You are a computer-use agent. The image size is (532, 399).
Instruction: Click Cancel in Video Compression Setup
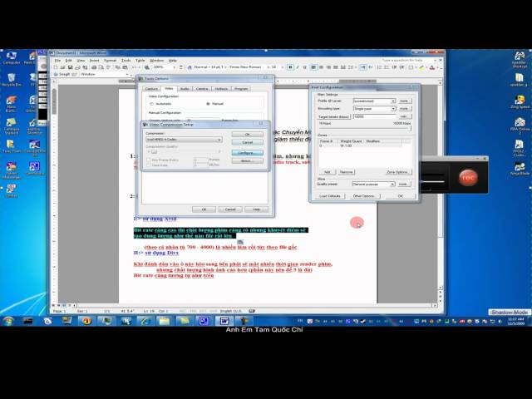pos(248,142)
